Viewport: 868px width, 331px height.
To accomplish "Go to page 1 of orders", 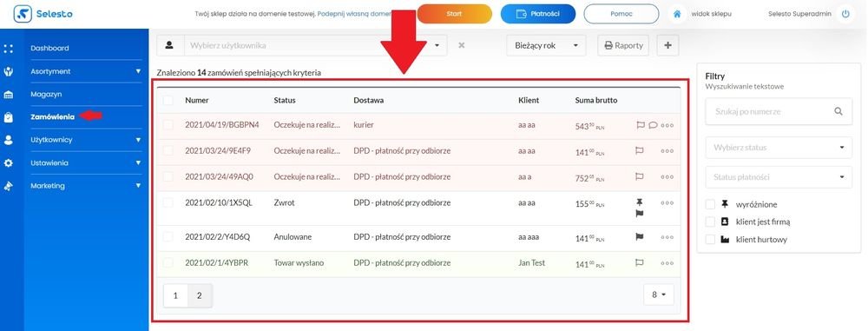I will point(175,295).
